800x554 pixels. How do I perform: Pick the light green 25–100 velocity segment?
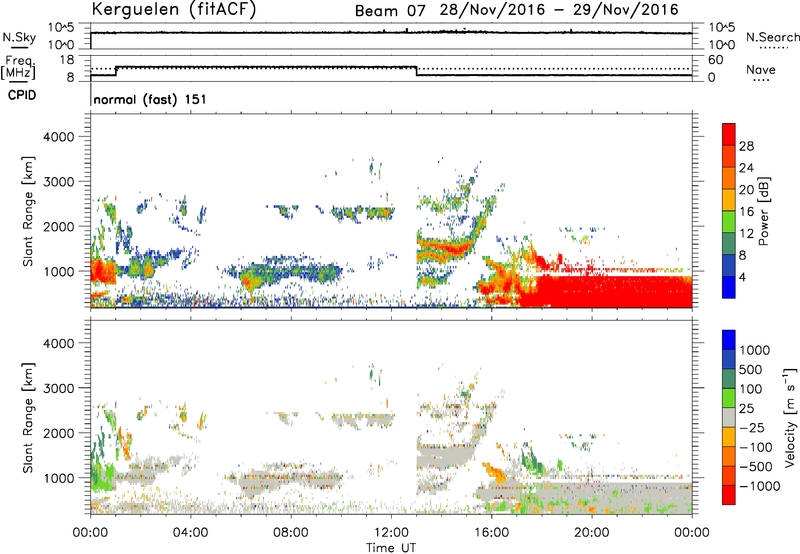(x=729, y=398)
